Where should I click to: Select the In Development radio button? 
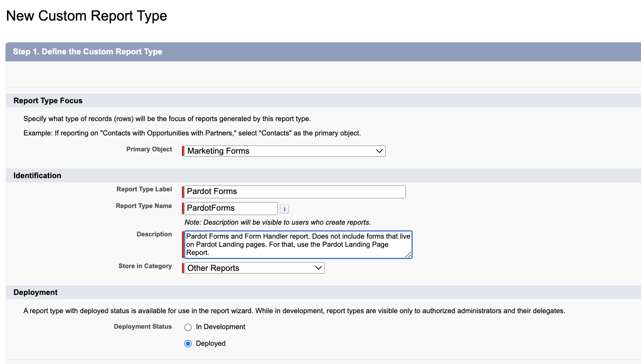(188, 327)
